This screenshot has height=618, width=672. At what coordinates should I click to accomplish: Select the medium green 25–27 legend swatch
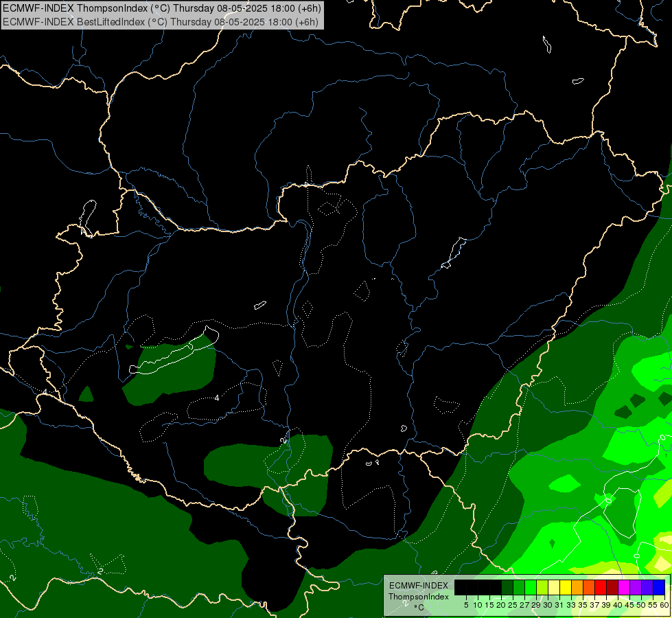click(x=518, y=587)
